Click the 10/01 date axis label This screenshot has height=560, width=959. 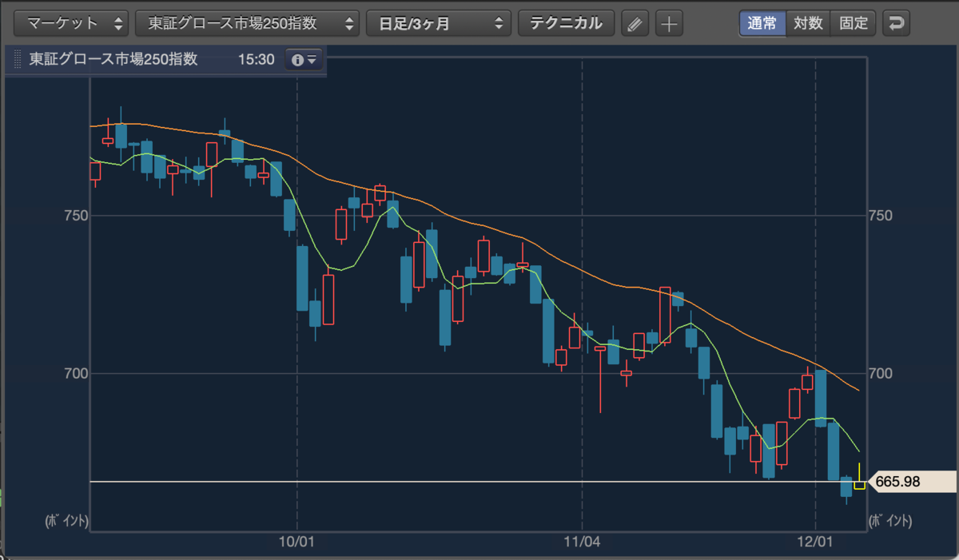[296, 541]
